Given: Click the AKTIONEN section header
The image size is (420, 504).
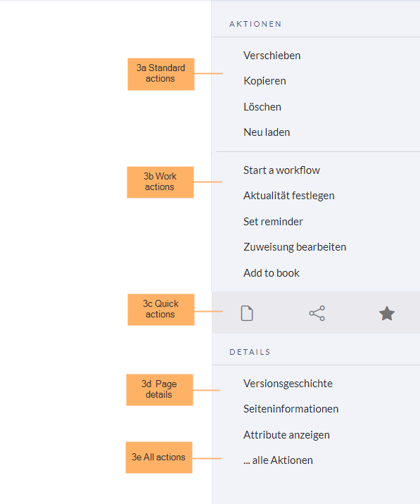Looking at the screenshot, I should tap(255, 24).
